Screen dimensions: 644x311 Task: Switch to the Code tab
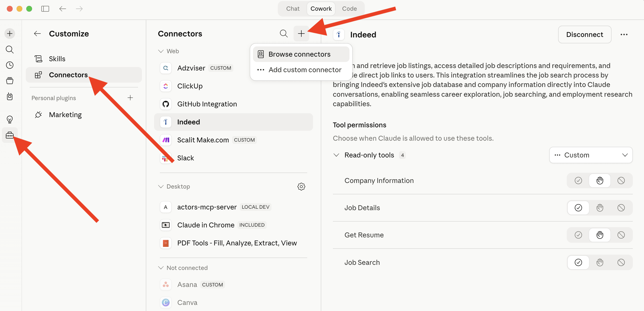click(x=349, y=9)
